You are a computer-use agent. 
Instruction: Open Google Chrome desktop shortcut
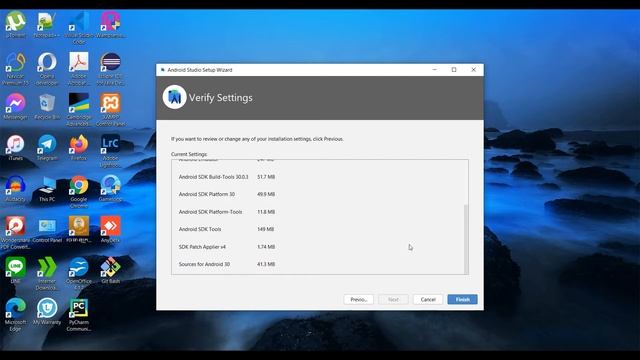pyautogui.click(x=79, y=191)
